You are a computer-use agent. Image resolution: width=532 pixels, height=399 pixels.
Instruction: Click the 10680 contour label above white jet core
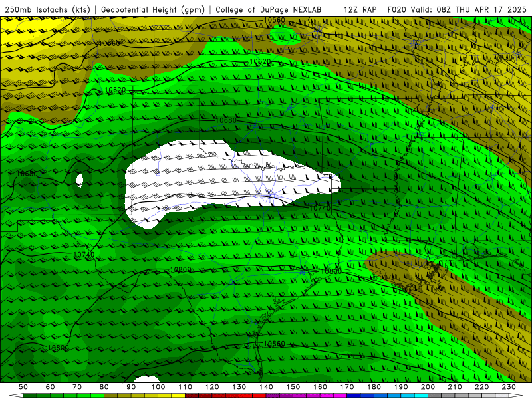point(226,120)
